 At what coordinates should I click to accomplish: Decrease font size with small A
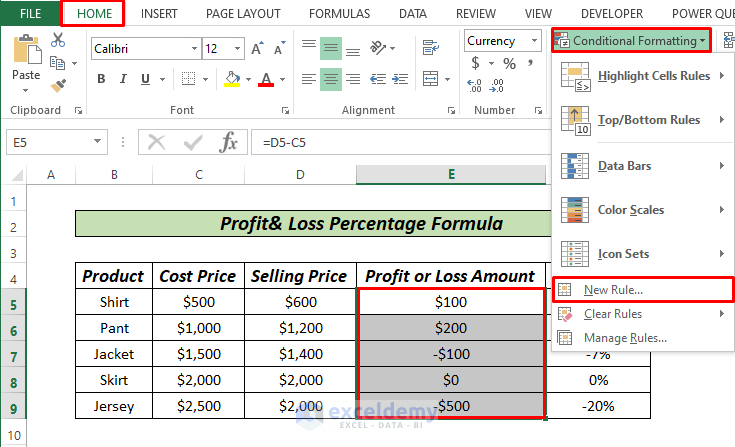279,49
